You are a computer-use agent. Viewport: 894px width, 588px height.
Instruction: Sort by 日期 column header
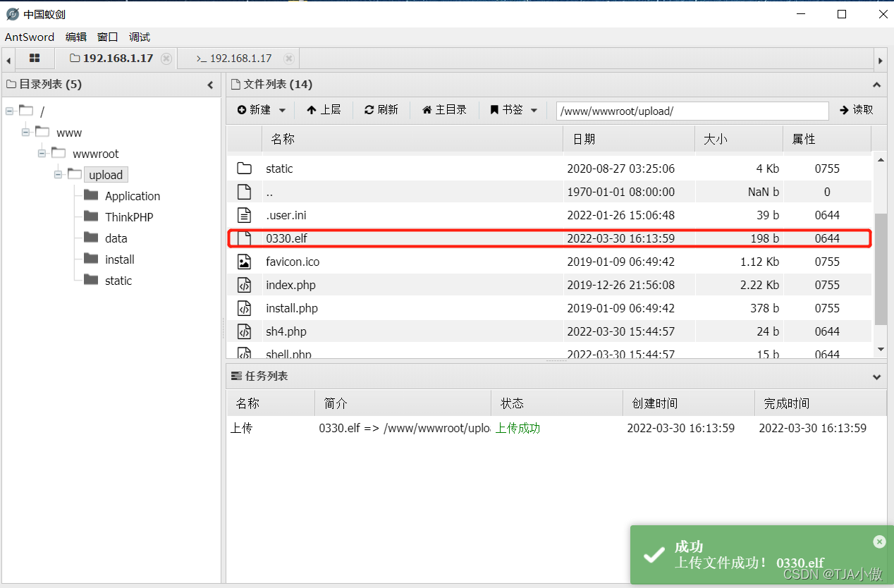coord(629,139)
